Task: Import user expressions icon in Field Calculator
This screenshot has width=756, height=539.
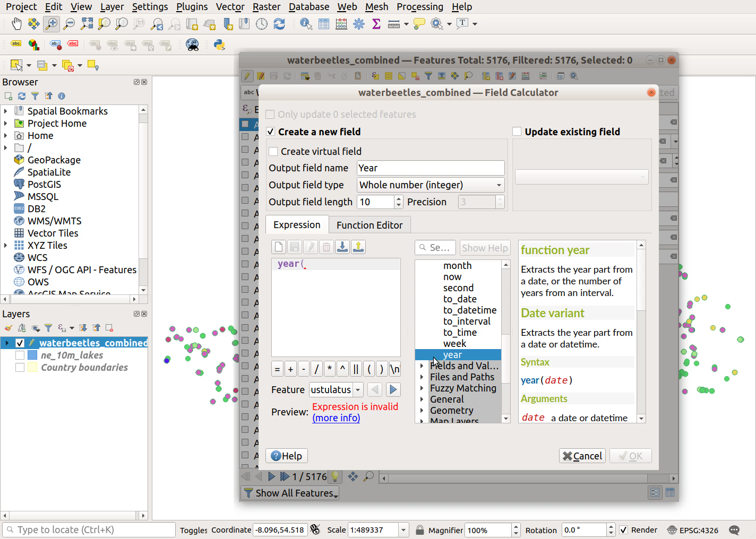Action: (342, 247)
